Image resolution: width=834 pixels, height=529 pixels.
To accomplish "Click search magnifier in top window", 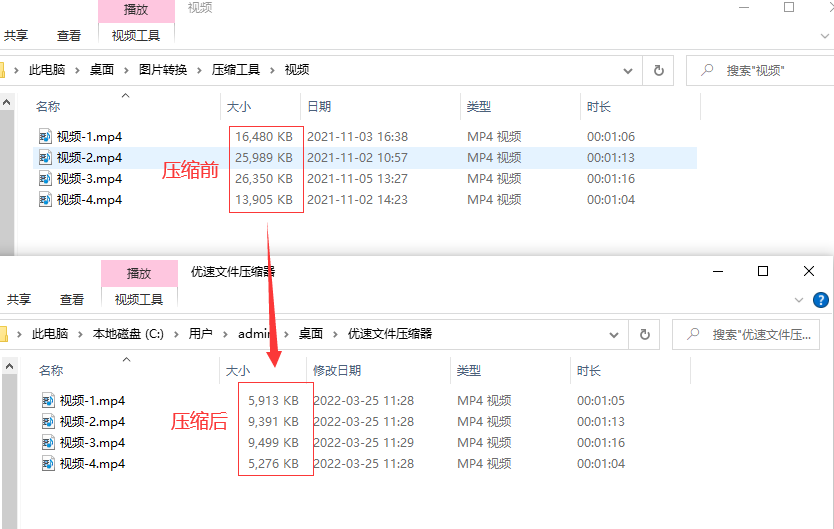I will 707,70.
